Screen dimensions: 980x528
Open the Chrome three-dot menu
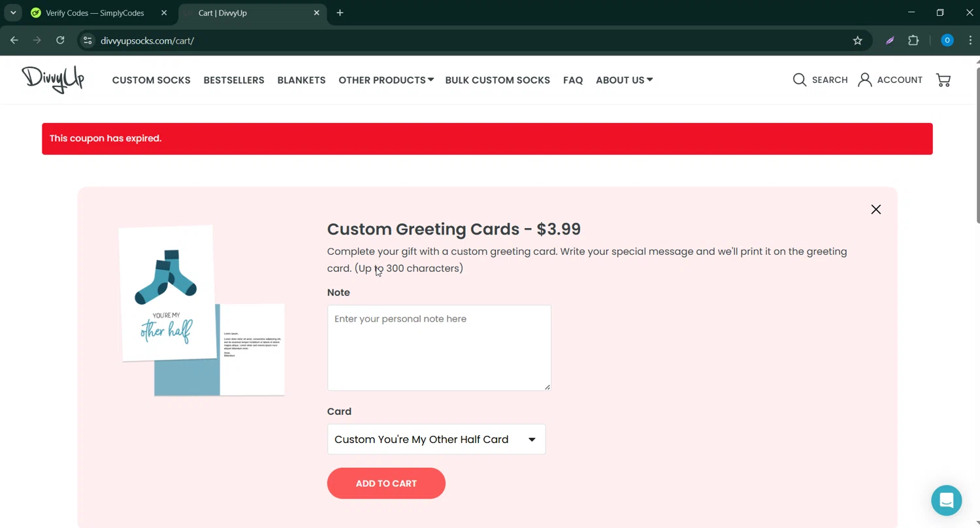click(x=970, y=41)
